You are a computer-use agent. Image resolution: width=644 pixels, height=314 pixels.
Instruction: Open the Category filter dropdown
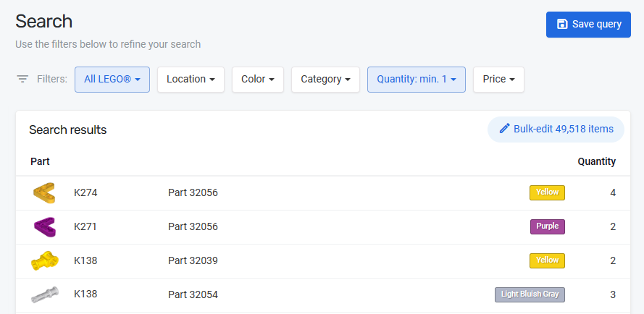[325, 80]
